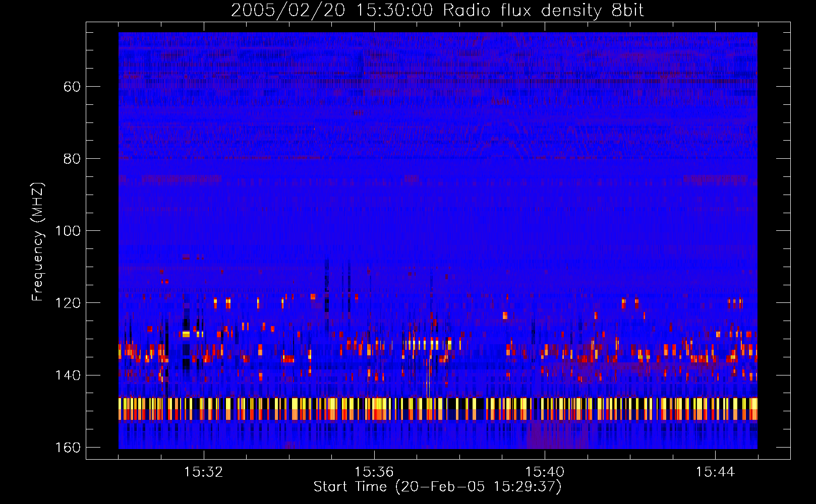Click the 15:36 time tick label
The height and width of the screenshot is (504, 816).
[x=374, y=472]
